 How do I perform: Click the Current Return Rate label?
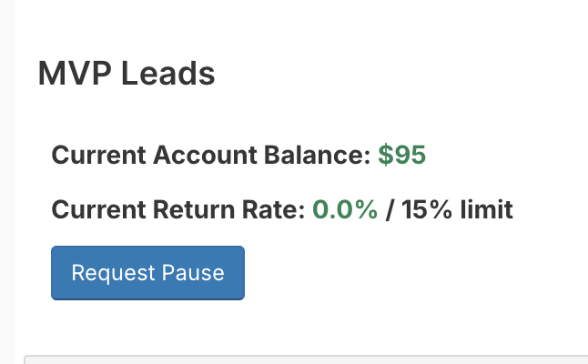click(178, 211)
